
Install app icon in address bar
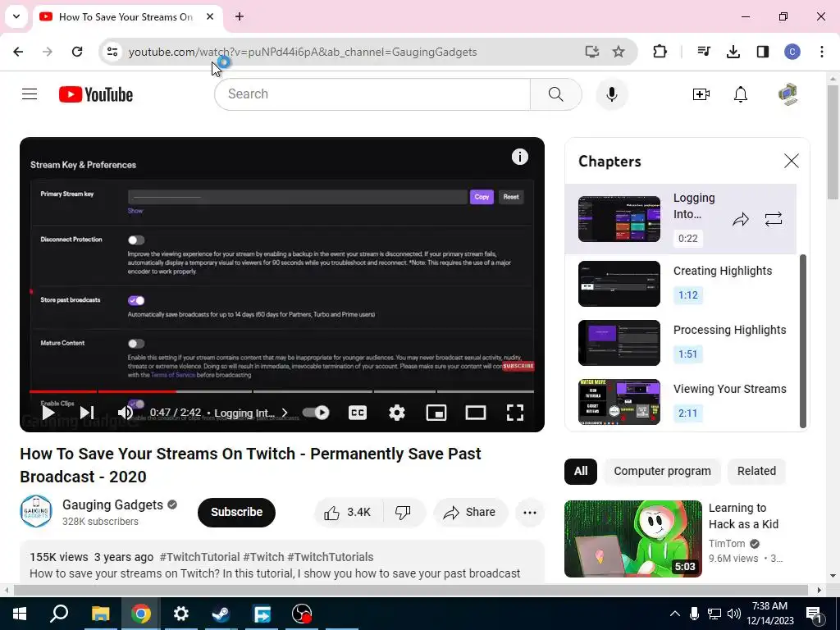[x=591, y=52]
